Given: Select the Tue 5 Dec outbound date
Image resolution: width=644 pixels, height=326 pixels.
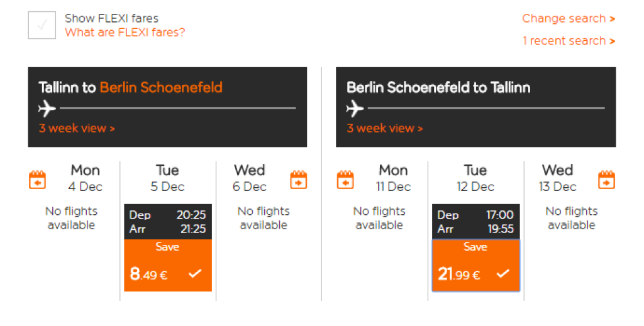Looking at the screenshot, I should coord(167,178).
